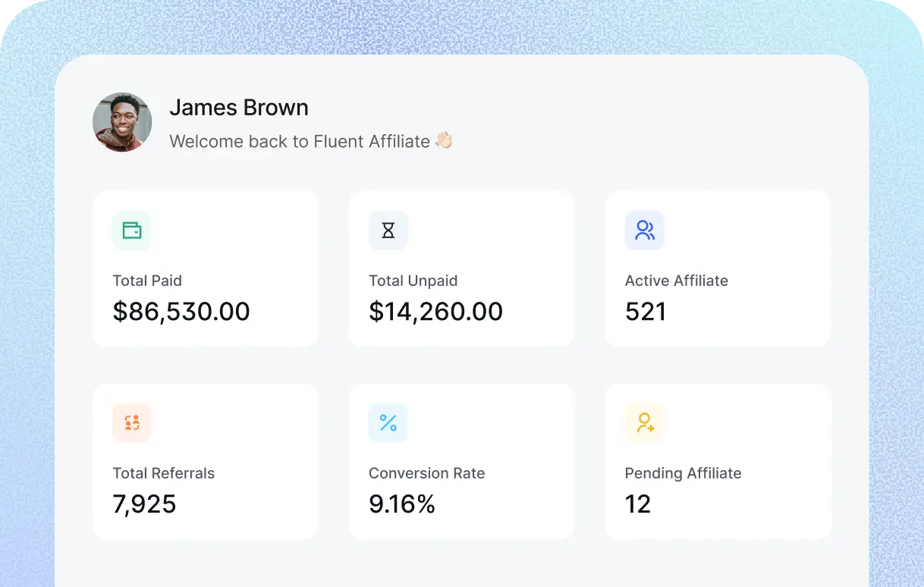The image size is (924, 587).
Task: Click the 521 active affiliate count
Action: click(646, 312)
